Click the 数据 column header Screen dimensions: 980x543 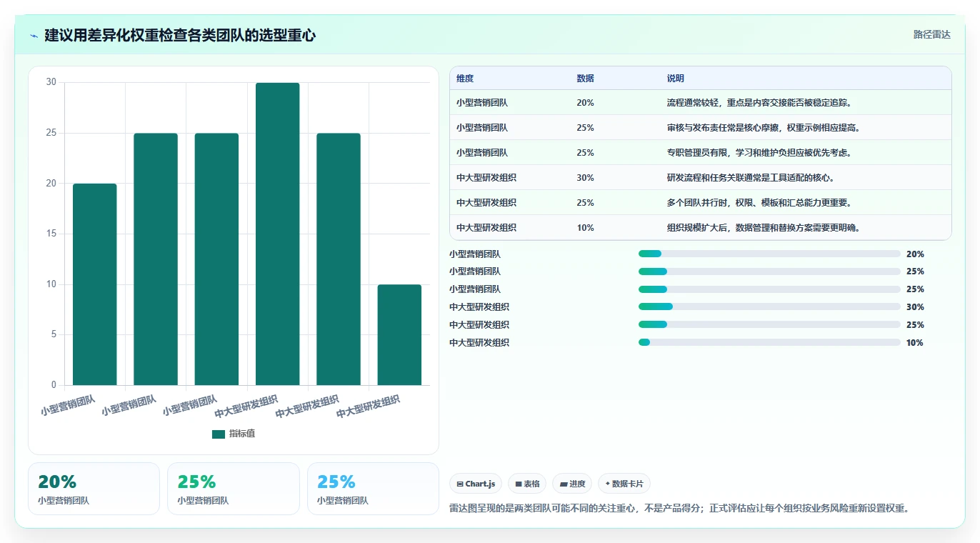[585, 79]
